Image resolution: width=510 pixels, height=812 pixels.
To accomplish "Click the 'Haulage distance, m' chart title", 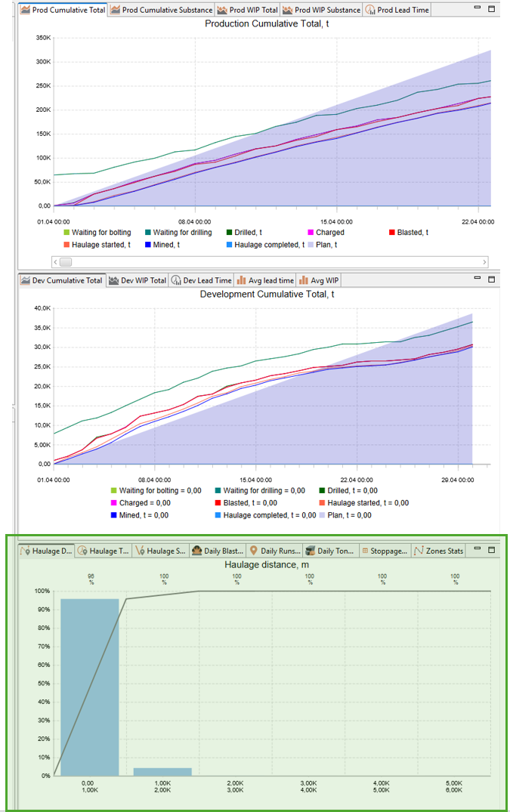I will (x=267, y=564).
